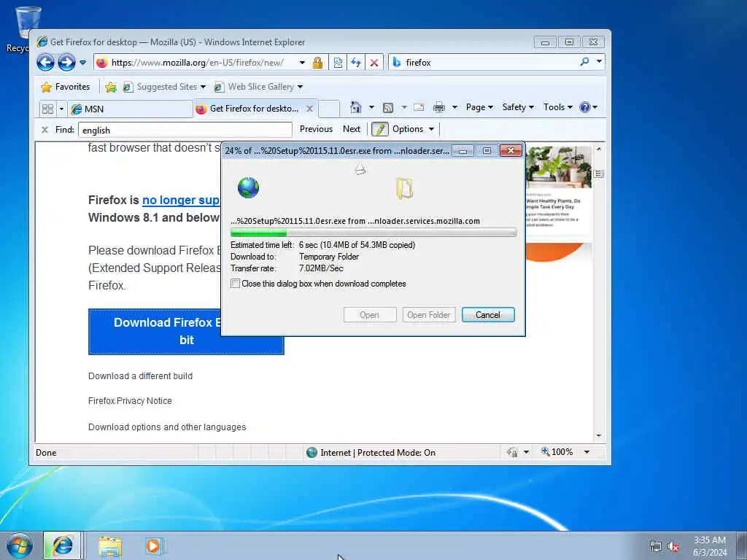This screenshot has width=747, height=560.
Task: Open a new blank tab
Action: coord(329,109)
